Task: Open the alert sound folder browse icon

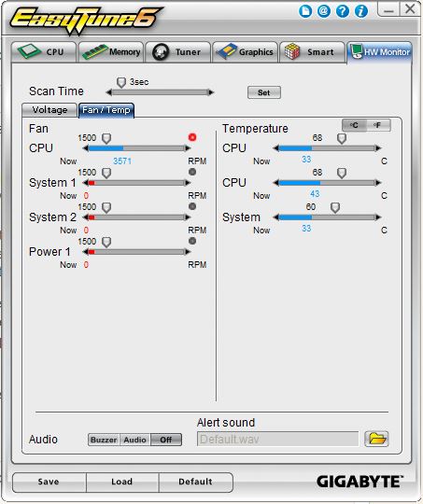Action: point(376,439)
